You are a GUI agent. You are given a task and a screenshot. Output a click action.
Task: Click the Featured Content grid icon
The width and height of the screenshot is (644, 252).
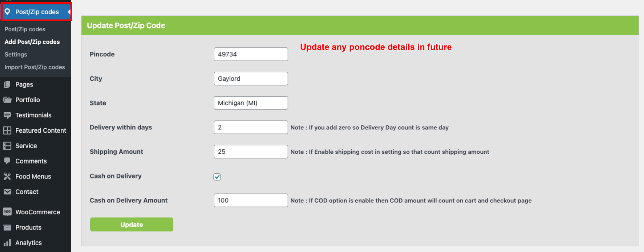coord(7,130)
